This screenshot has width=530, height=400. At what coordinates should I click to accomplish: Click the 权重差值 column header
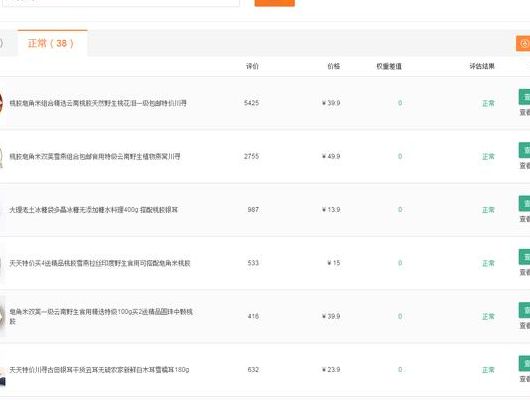389,66
